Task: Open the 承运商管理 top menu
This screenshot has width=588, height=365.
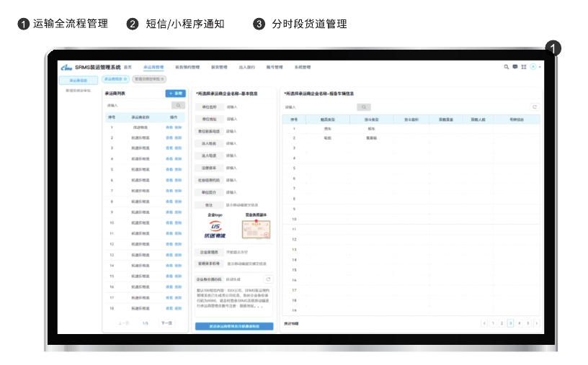Action: pos(153,67)
